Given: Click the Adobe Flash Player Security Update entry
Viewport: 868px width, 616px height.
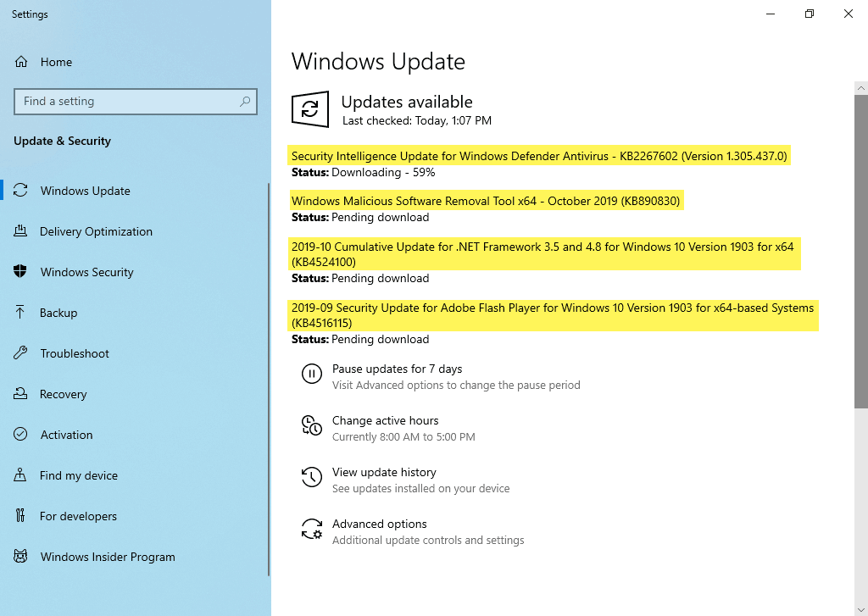Looking at the screenshot, I should point(553,315).
